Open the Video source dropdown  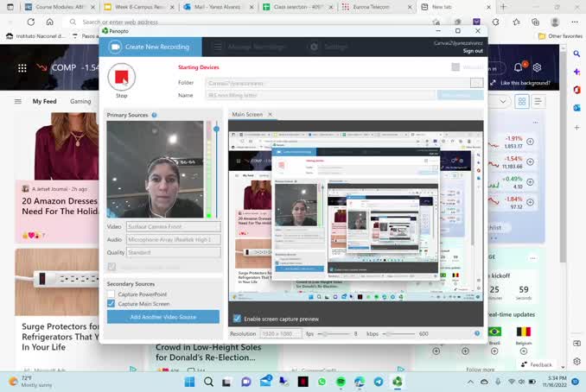173,227
